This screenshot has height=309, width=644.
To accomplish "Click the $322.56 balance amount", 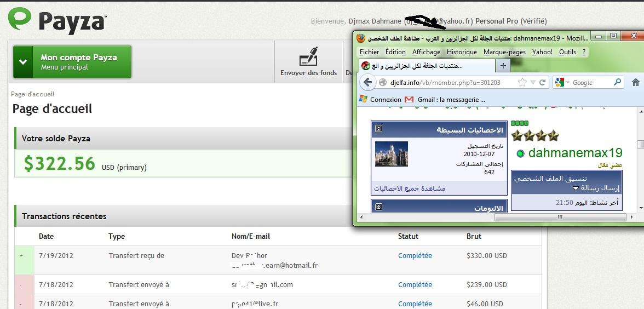I will (x=60, y=163).
